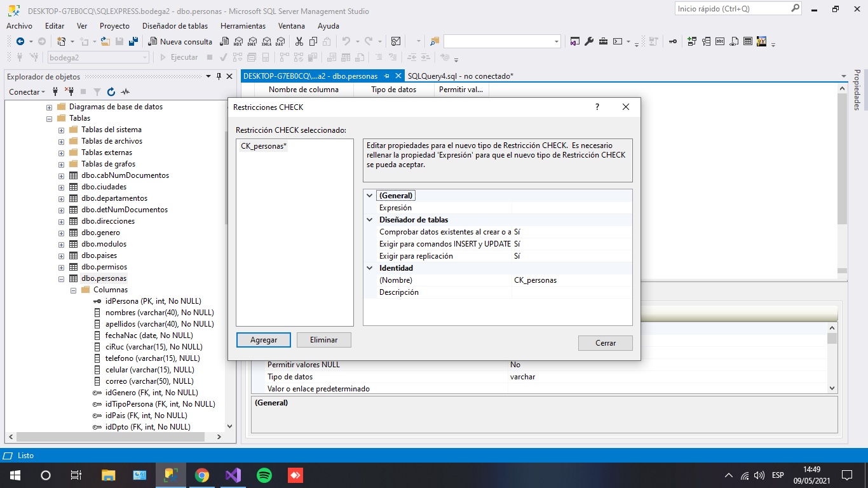
Task: Click the DAX query icon
Action: [280, 41]
